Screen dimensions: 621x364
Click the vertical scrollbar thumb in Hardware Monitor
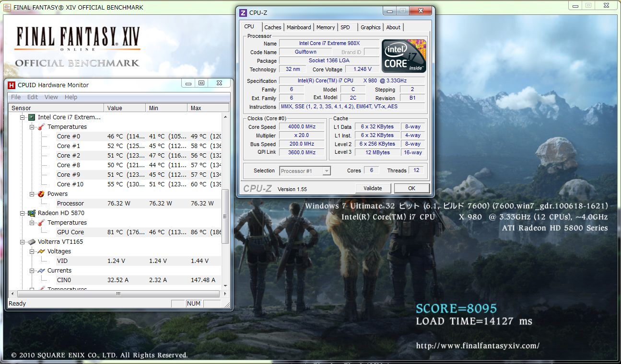pos(225,216)
